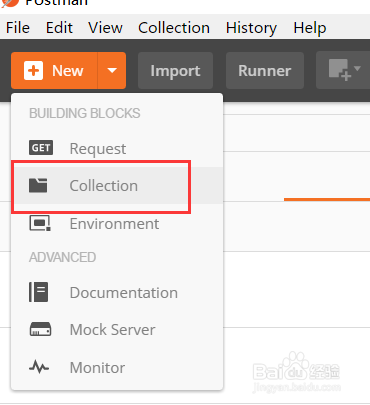Open the Help menu
This screenshot has width=370, height=405.
coord(310,28)
